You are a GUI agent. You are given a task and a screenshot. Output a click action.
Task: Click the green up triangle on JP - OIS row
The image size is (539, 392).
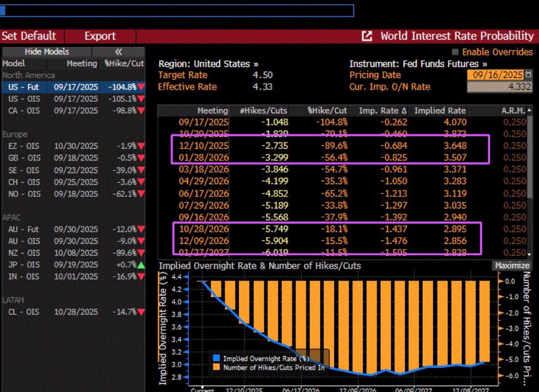tap(141, 265)
